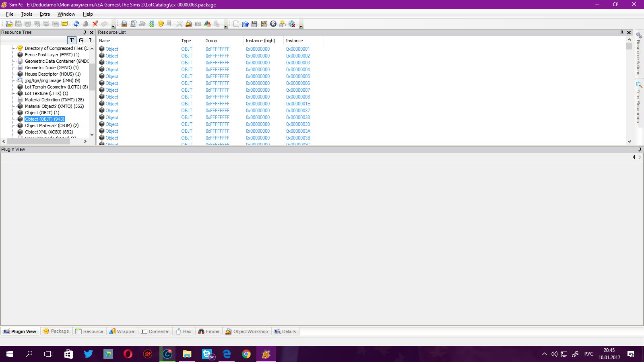This screenshot has height=362, width=644.
Task: Toggle the I instance sorting button
Action: 90,40
